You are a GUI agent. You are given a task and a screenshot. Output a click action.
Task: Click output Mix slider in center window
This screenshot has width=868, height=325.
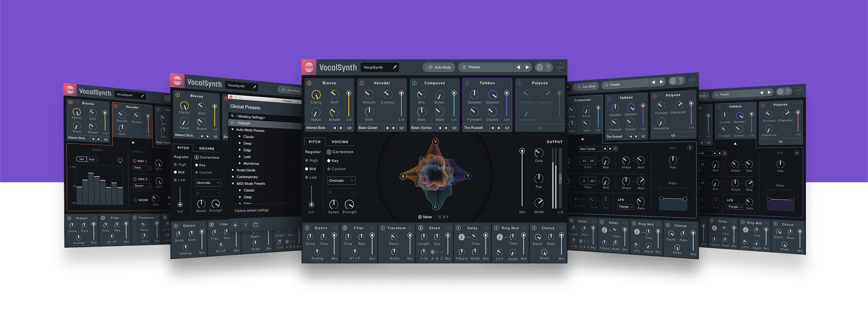[x=522, y=177]
